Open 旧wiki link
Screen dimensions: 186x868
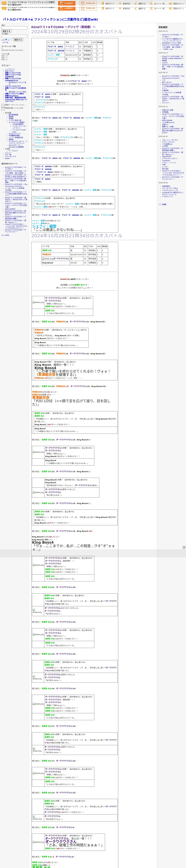tap(7, 158)
